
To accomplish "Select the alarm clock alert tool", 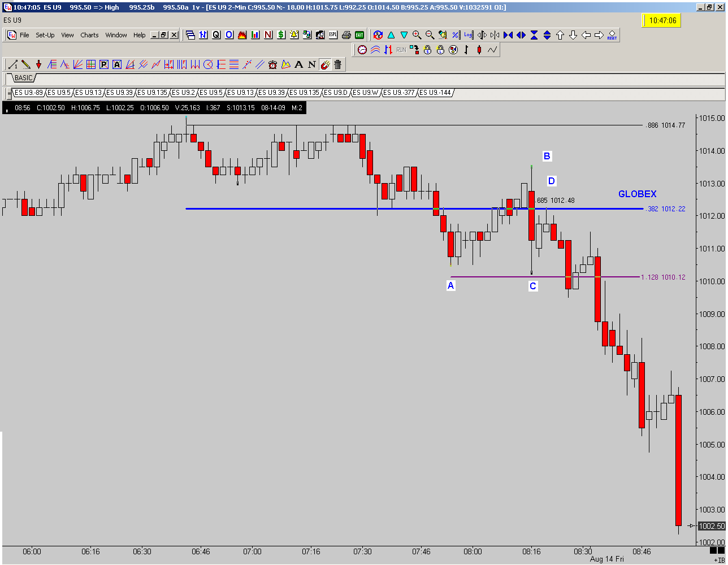I will click(x=272, y=64).
